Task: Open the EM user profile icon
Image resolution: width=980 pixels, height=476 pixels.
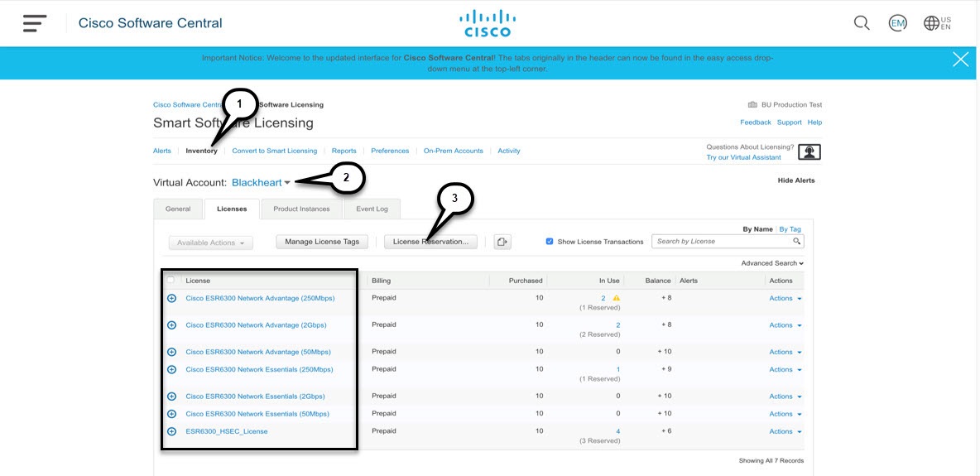Action: (x=897, y=23)
